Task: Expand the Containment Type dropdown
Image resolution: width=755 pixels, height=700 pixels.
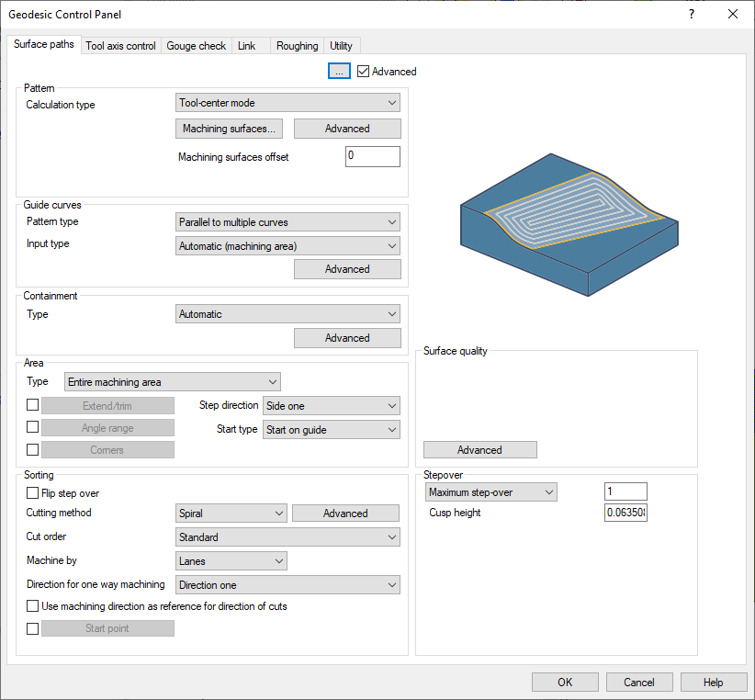Action: point(287,314)
